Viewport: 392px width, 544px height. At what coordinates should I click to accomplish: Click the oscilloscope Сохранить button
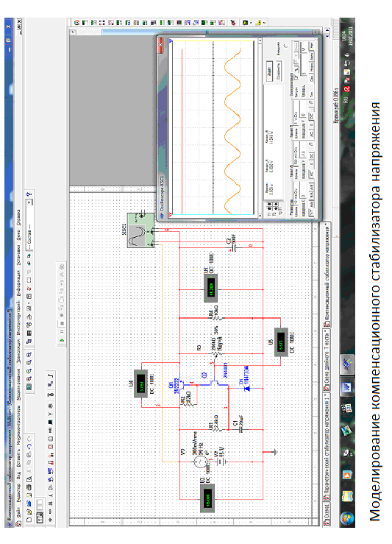(279, 71)
